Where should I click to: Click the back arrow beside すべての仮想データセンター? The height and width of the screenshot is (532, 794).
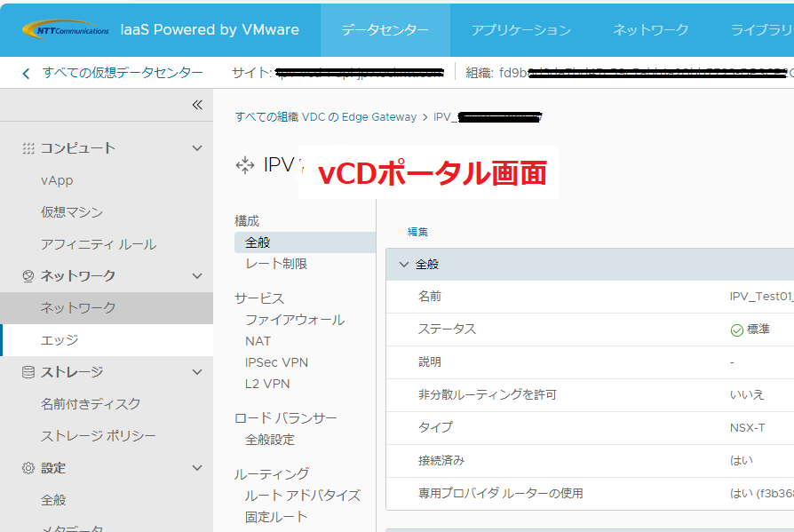pos(27,74)
